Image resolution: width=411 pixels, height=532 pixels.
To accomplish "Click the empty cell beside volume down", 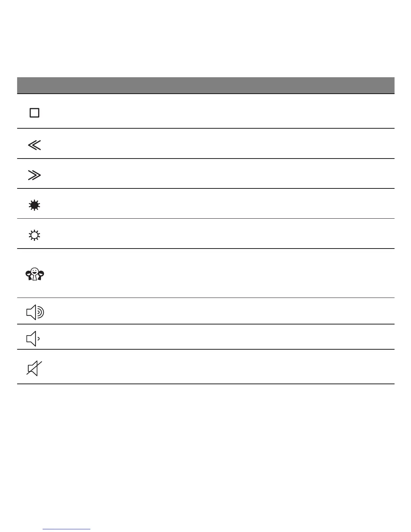I will (223, 337).
